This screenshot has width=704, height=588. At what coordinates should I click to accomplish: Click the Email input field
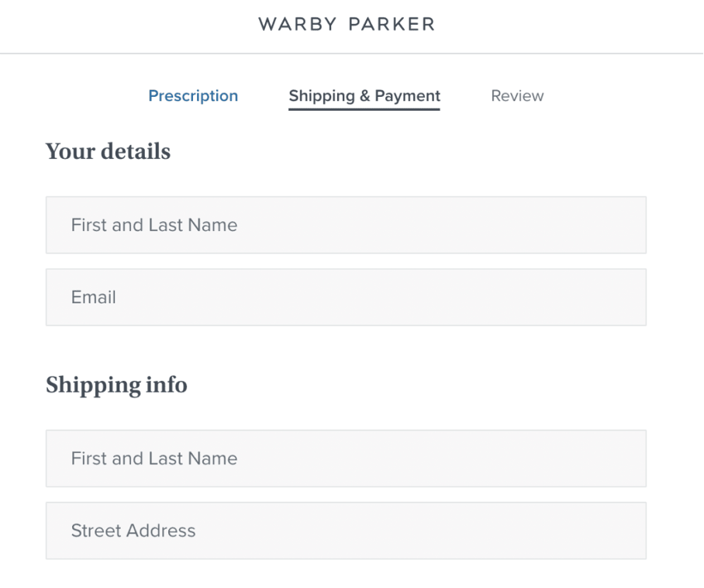pyautogui.click(x=346, y=297)
